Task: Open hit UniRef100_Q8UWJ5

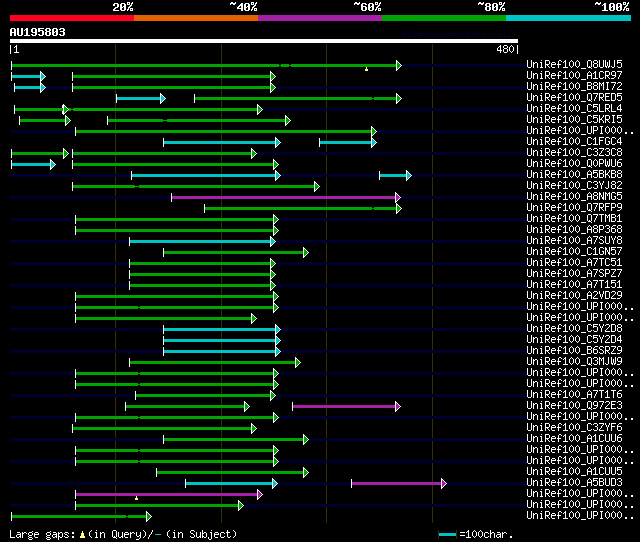Action: point(574,64)
